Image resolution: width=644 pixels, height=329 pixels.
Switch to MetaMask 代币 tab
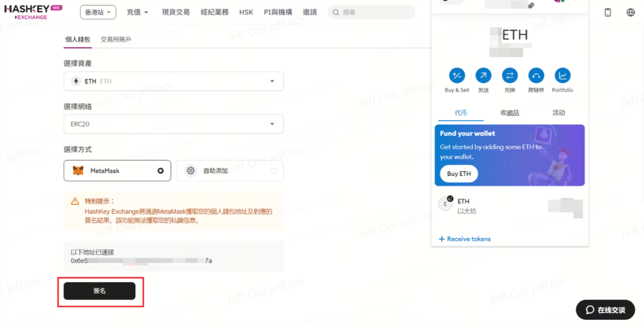[x=461, y=113]
